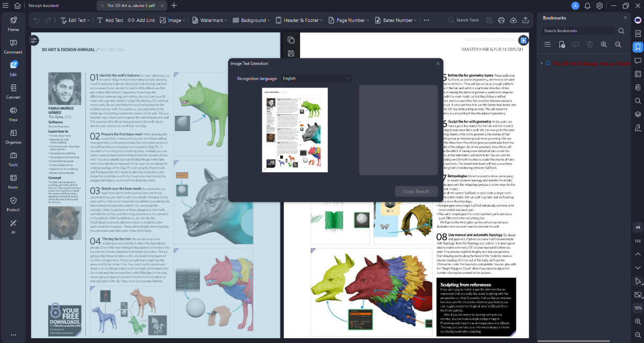Open the AI tools in left sidebar
The width and height of the screenshot is (644, 343).
(x=13, y=227)
